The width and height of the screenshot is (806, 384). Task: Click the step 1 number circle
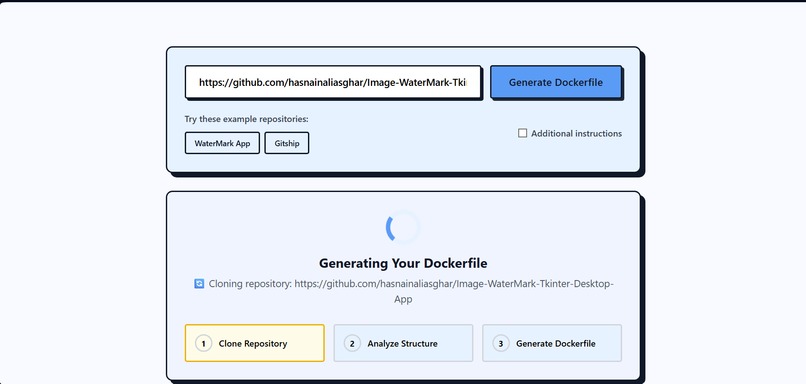(x=204, y=343)
